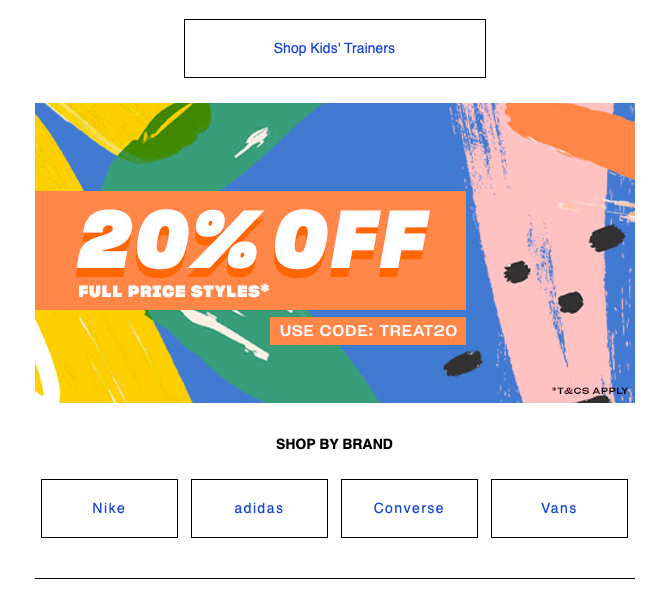The width and height of the screenshot is (670, 605).
Task: Click the USE CODE: TREAT20 label
Action: click(368, 331)
